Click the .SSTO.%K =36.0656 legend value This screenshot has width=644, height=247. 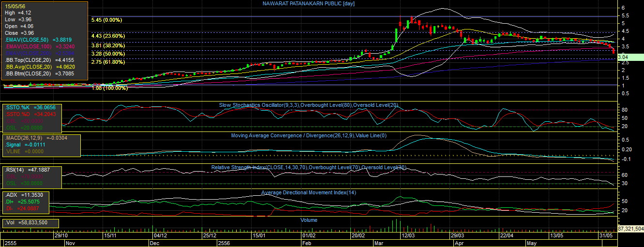pos(30,107)
